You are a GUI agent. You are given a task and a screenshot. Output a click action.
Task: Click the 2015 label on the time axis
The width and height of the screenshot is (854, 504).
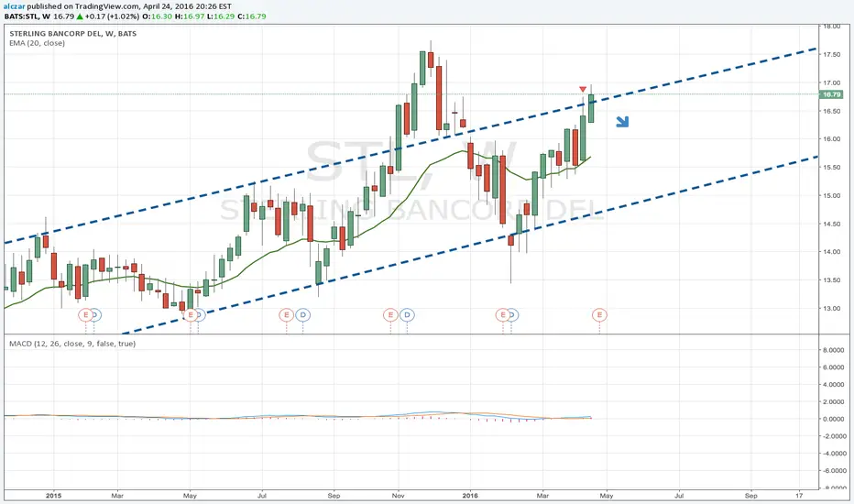pyautogui.click(x=53, y=496)
